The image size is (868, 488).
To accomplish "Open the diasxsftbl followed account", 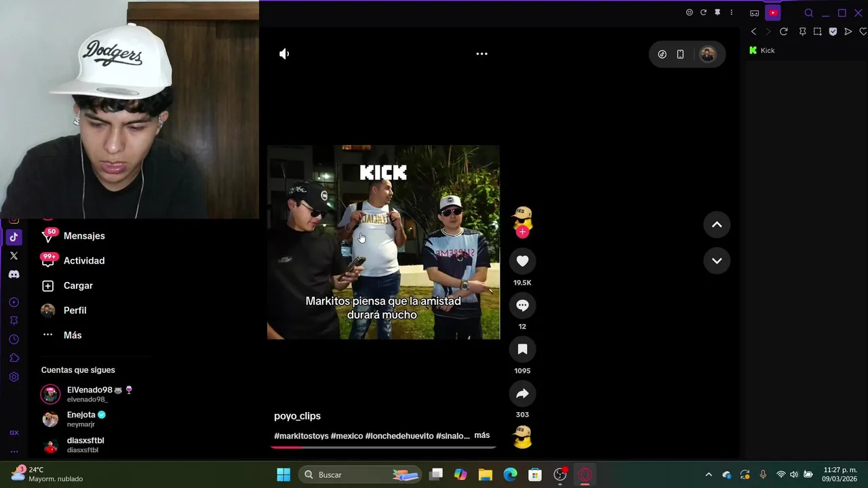I will (75, 445).
